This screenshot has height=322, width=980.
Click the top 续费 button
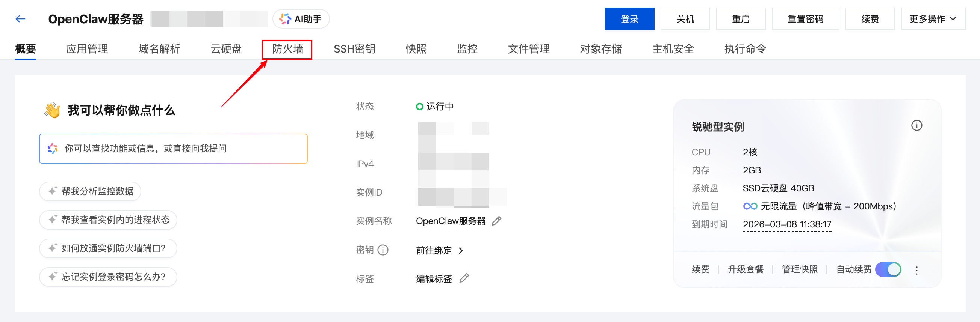pos(870,19)
